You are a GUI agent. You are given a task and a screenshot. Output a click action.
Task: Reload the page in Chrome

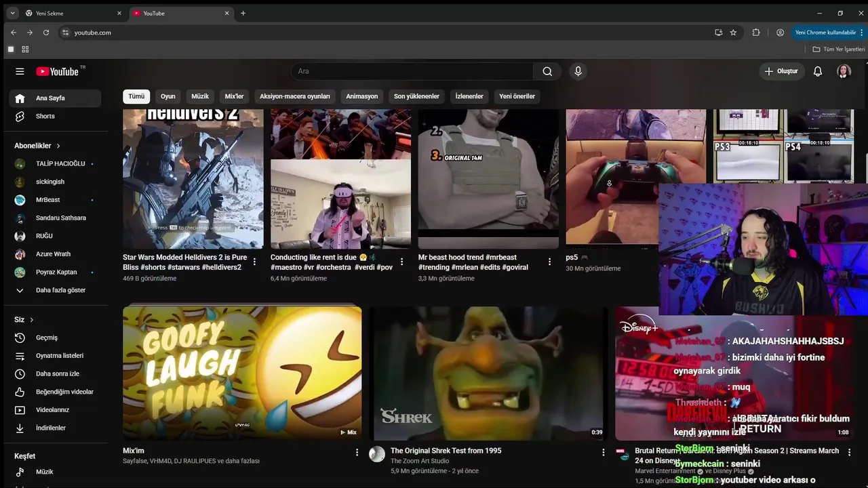[x=46, y=33]
